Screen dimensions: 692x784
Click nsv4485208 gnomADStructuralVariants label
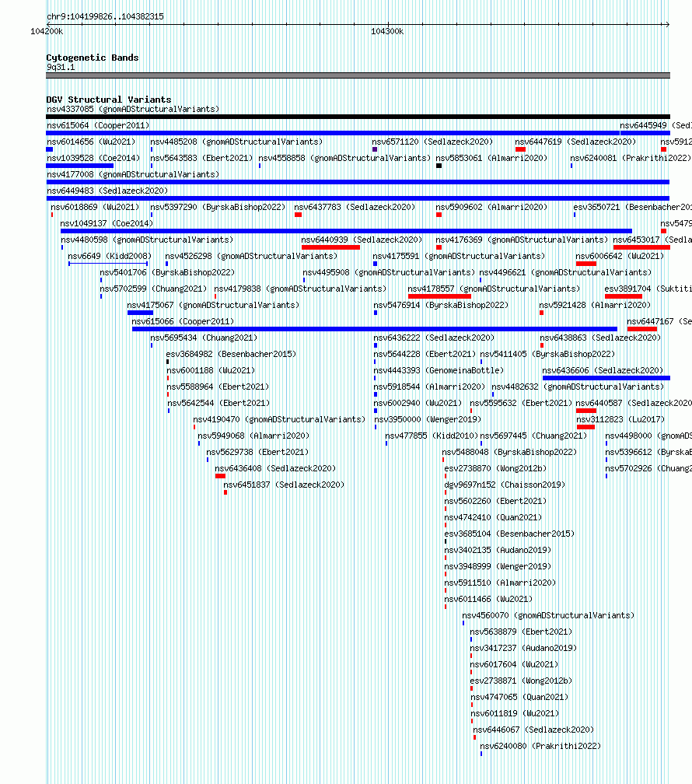236,142
